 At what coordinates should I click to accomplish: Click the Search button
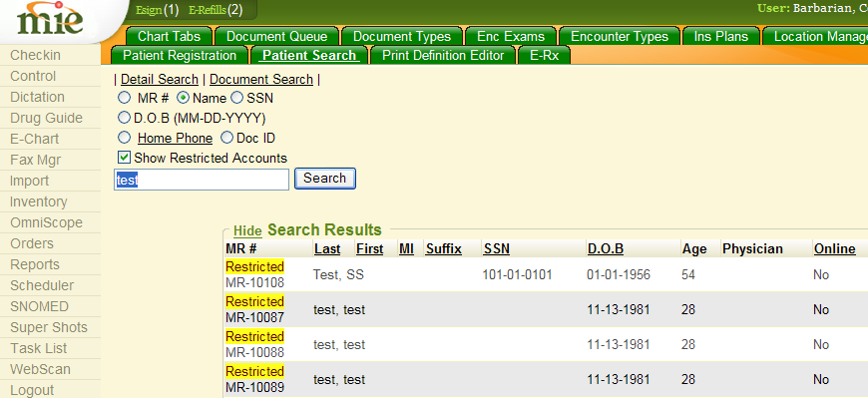point(325,179)
